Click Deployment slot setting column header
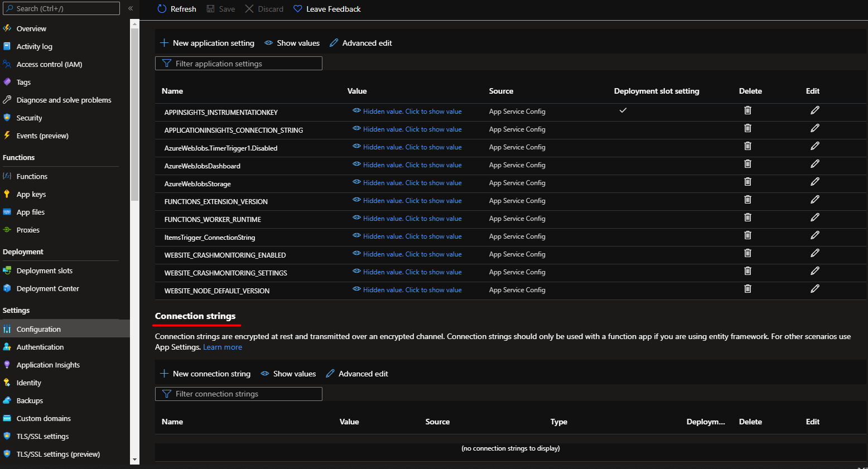This screenshot has height=469, width=868. [x=657, y=91]
